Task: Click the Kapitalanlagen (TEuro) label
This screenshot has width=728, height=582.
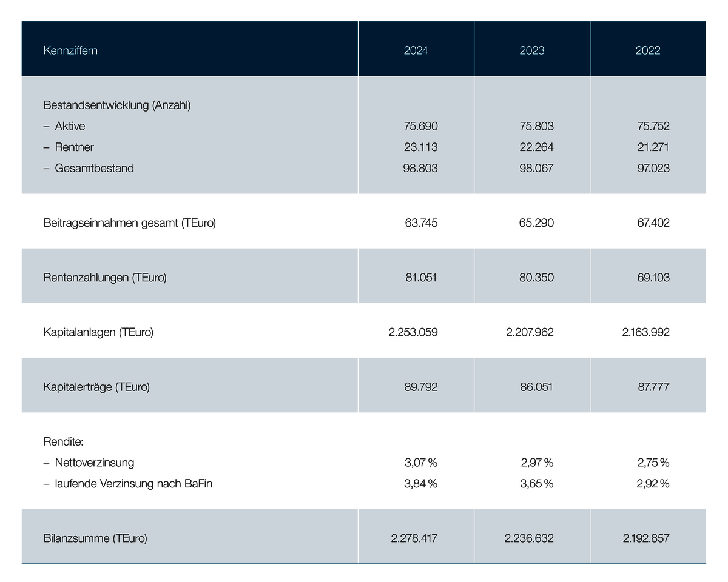Action: 98,332
